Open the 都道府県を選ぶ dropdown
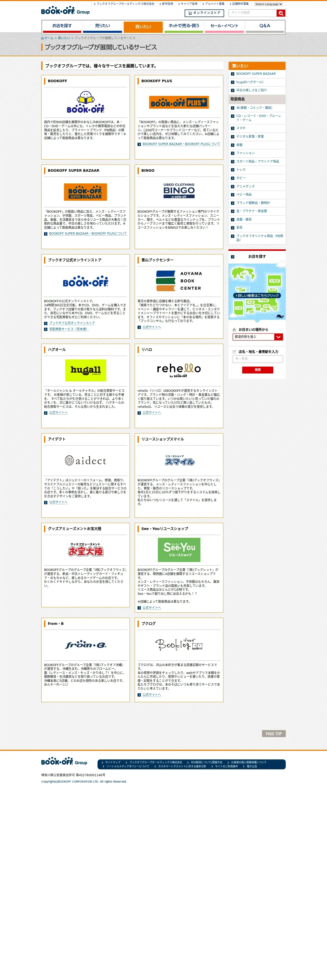The width and height of the screenshot is (327, 980). [x=258, y=337]
